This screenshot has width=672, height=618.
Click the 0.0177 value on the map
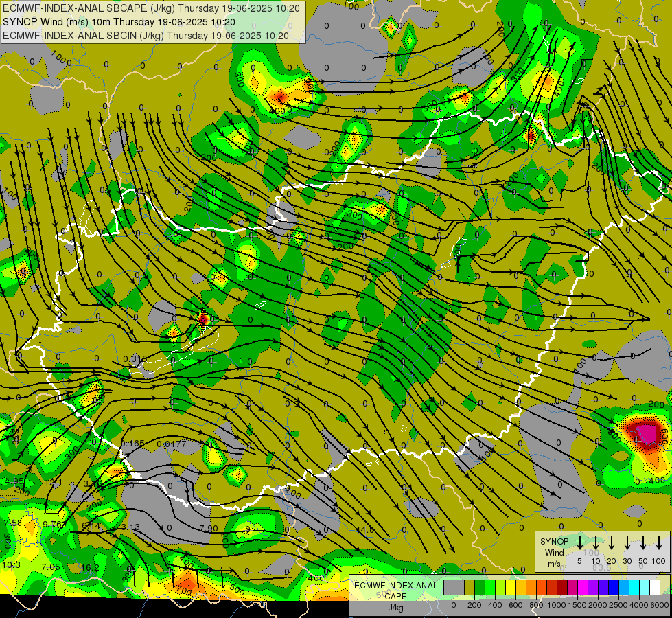coord(172,444)
